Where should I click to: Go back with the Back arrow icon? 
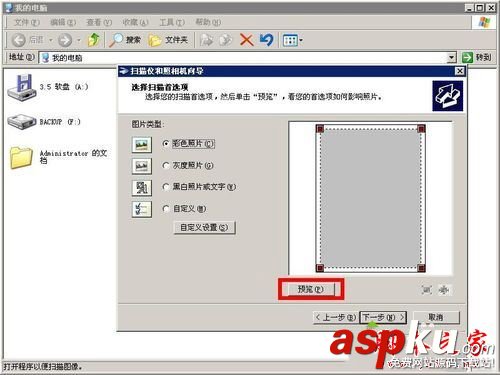point(19,40)
